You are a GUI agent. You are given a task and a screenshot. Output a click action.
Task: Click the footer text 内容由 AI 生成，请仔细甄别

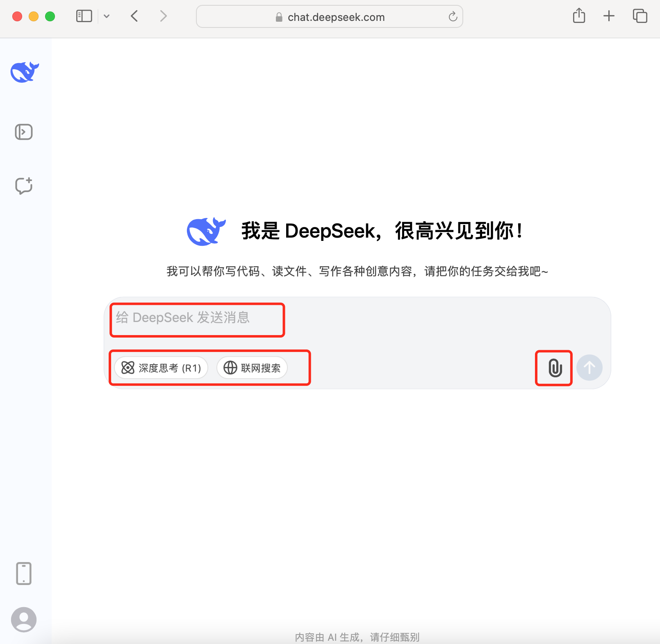pos(357,637)
